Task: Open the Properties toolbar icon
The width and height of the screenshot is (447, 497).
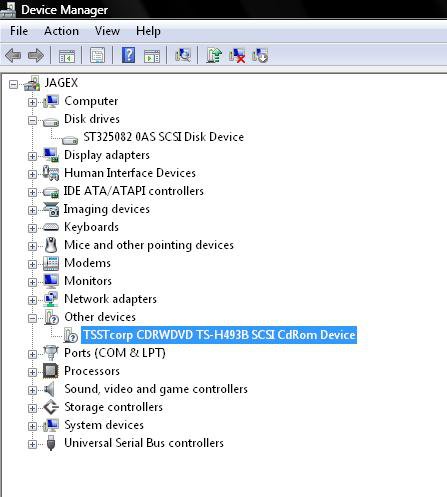Action: click(x=97, y=55)
